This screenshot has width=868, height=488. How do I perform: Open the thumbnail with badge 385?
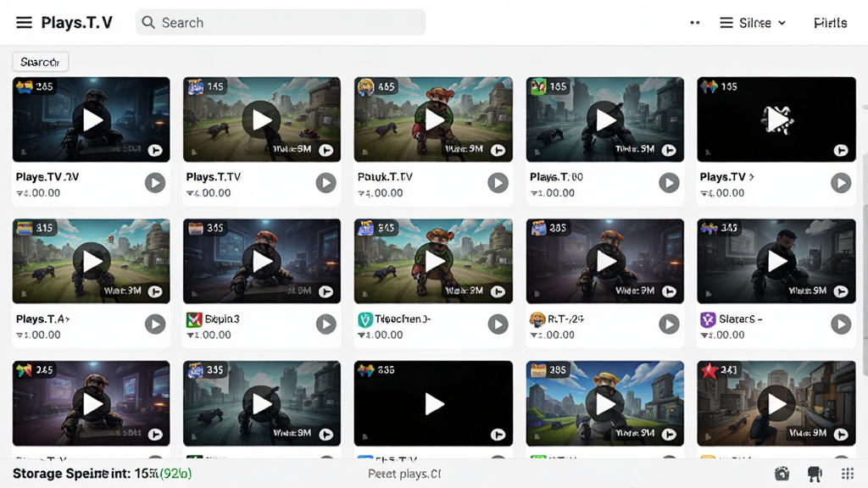pos(605,403)
